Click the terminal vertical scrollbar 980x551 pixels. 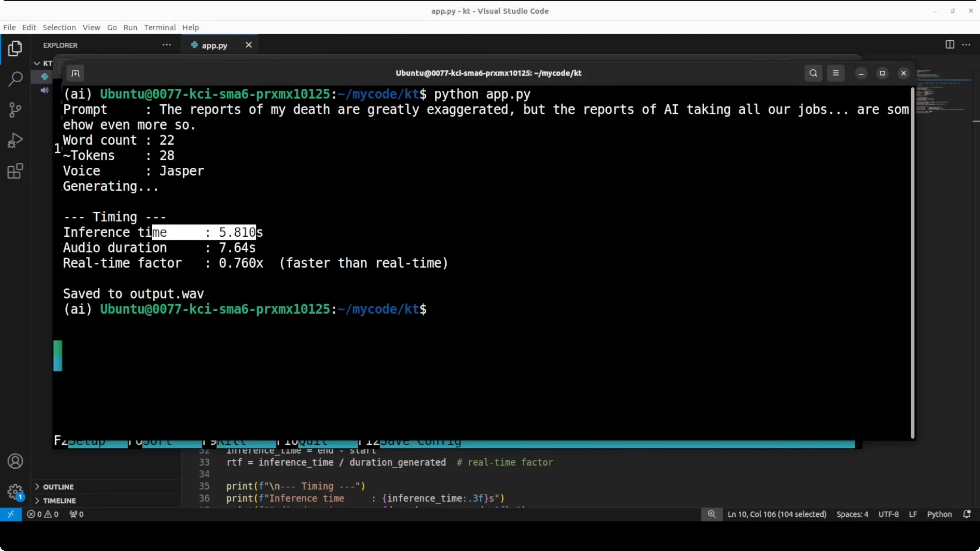point(912,262)
